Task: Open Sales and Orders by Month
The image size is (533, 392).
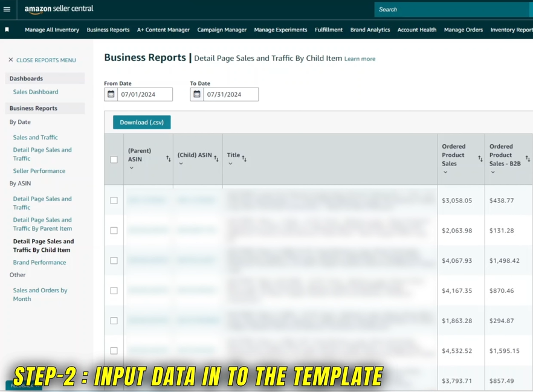Action: tap(40, 295)
